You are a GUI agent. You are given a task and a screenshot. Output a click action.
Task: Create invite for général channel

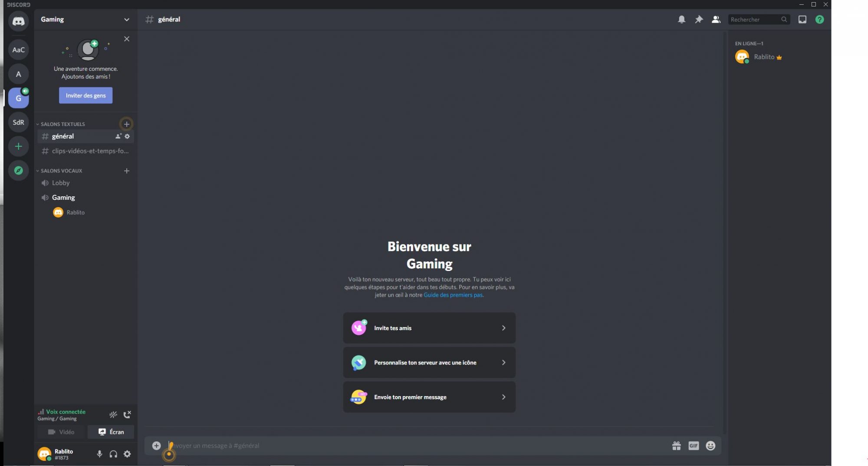pyautogui.click(x=118, y=136)
